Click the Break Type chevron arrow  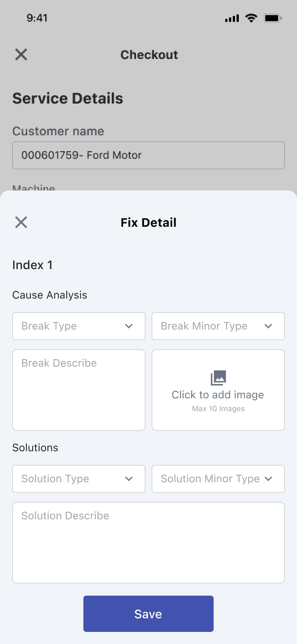pos(129,326)
